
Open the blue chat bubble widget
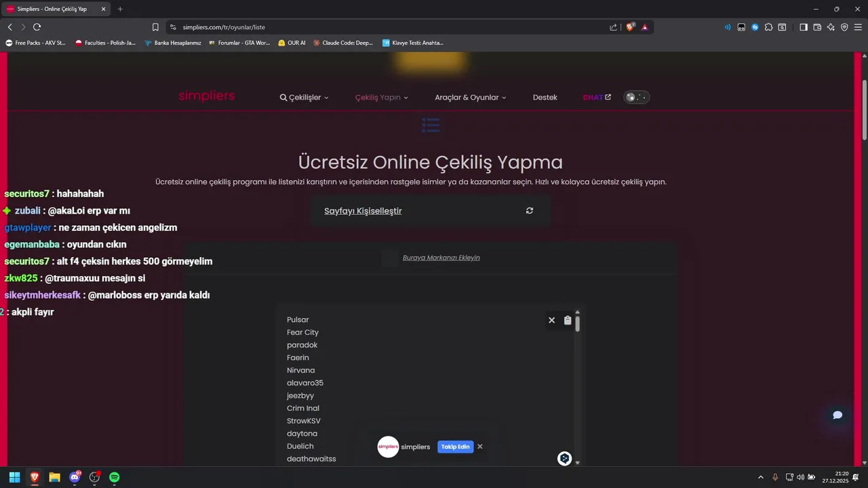(837, 415)
